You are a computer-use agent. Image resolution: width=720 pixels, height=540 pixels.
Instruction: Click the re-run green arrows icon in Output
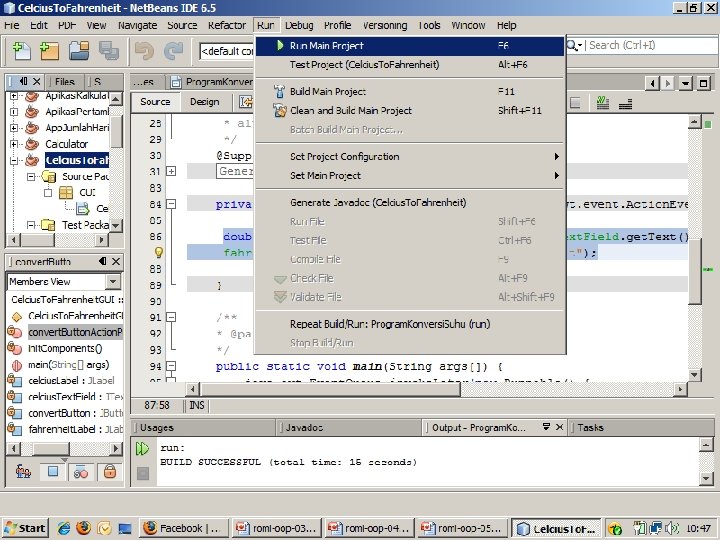pyautogui.click(x=142, y=449)
